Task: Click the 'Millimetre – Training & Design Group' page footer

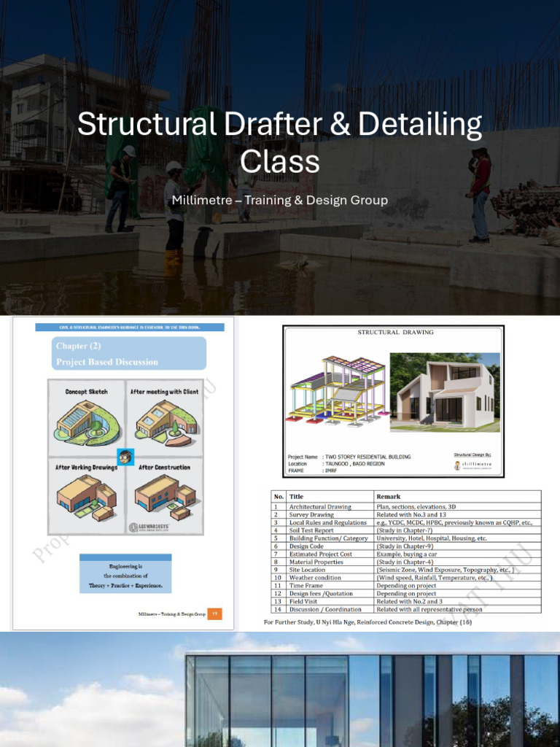Action: point(172,614)
